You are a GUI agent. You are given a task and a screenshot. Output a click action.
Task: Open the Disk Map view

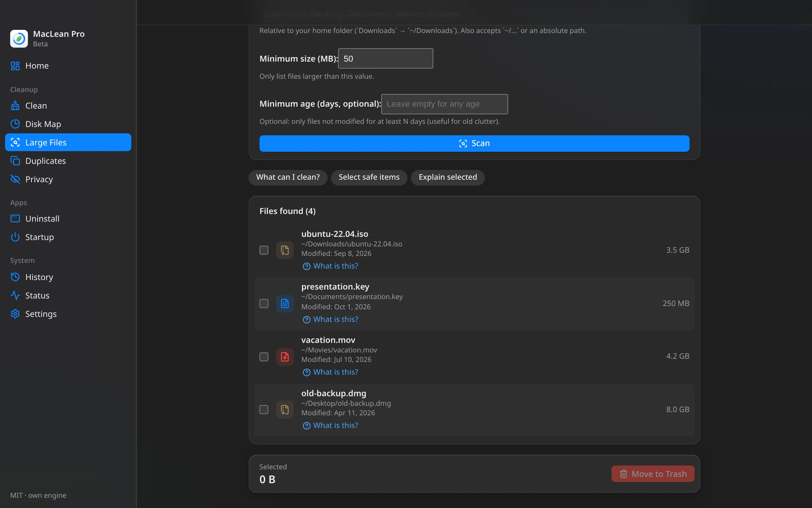[68, 124]
